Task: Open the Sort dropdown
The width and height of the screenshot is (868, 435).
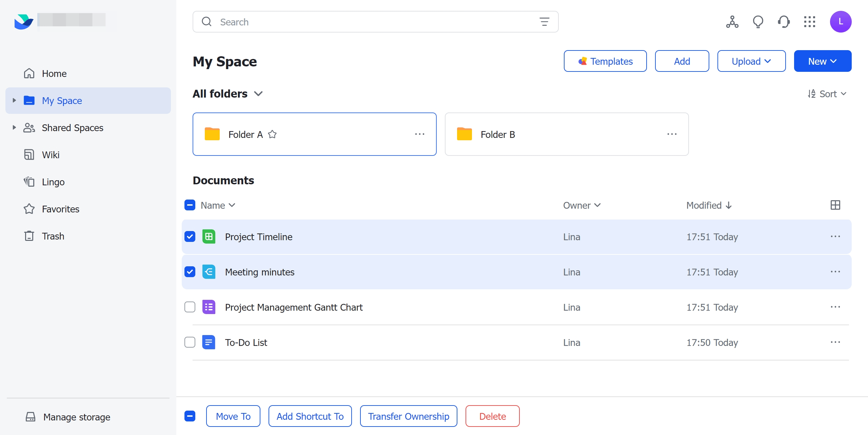Action: 827,94
